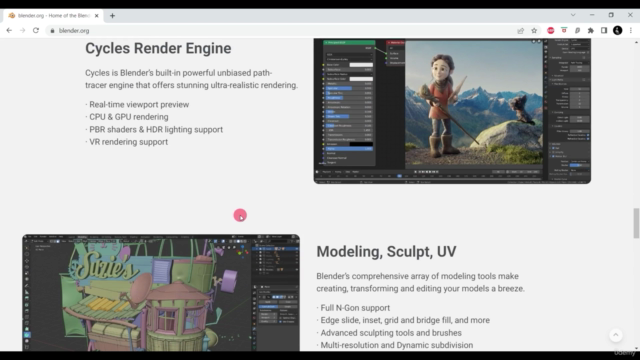Click the page's vertical scrollbar thumb
The height and width of the screenshot is (360, 640).
click(x=636, y=223)
